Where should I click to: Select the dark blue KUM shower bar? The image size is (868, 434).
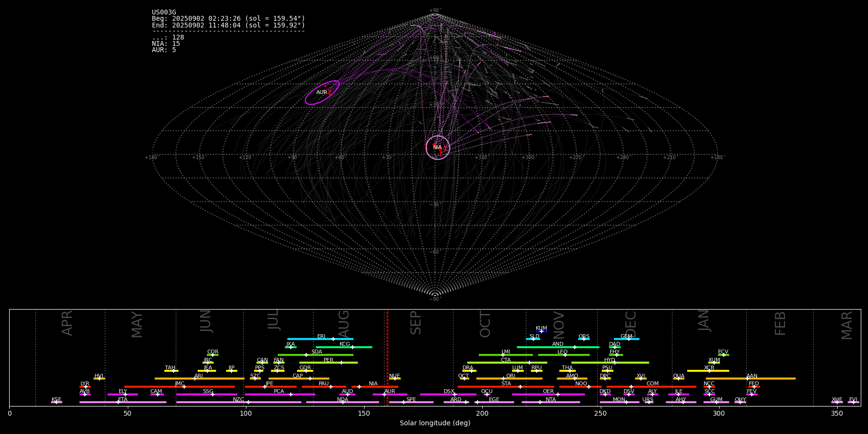[x=542, y=331]
